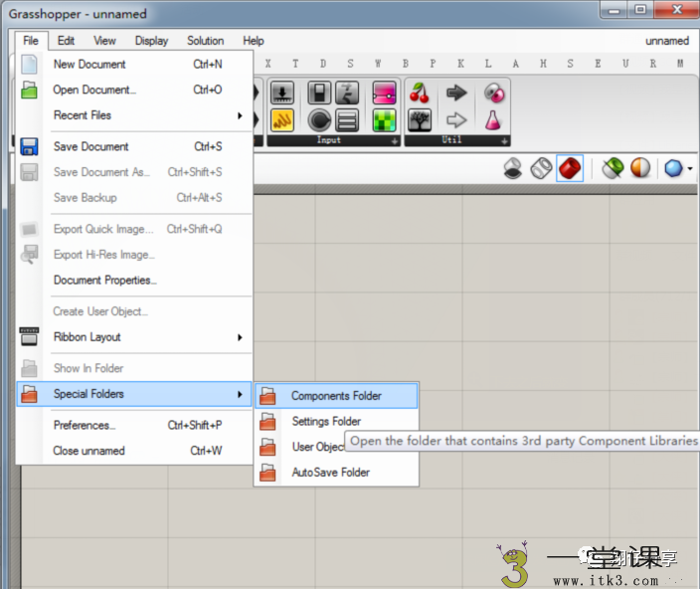Click the pink slider component icon

[x=385, y=94]
